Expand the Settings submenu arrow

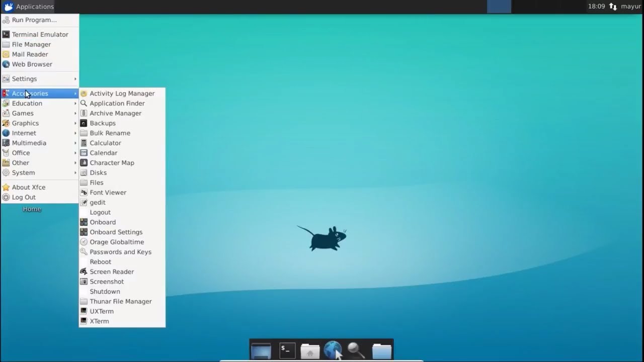click(75, 79)
